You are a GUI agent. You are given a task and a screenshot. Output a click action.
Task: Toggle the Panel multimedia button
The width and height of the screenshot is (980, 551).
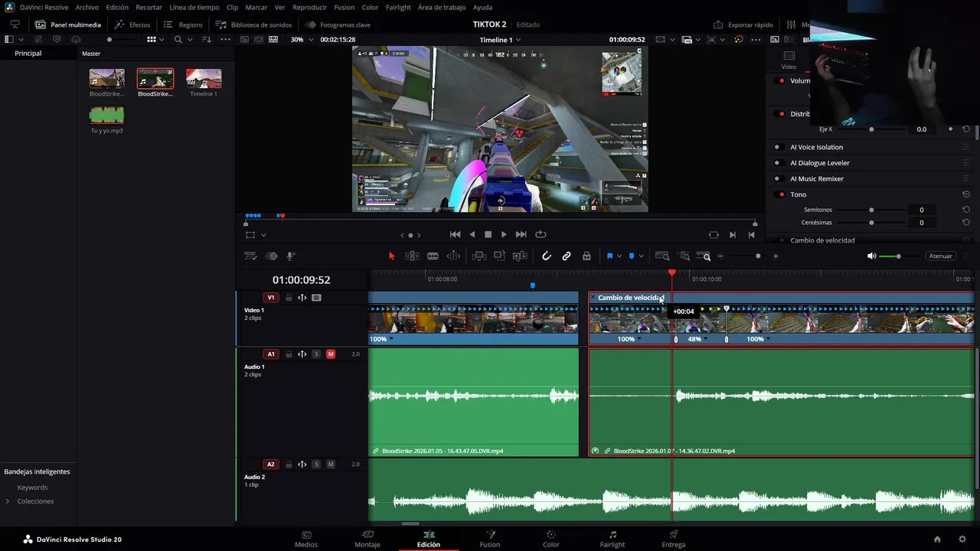(68, 24)
